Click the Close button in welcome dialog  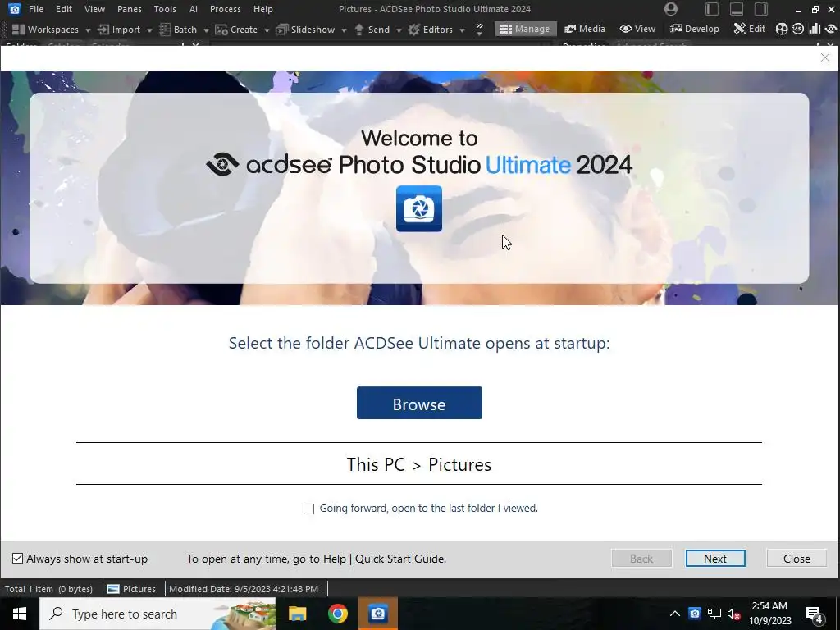coord(797,558)
